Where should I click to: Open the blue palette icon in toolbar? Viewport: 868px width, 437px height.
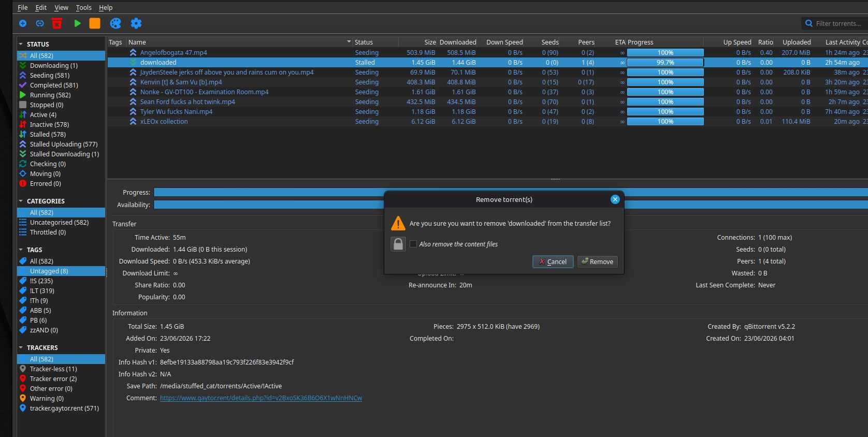click(x=115, y=23)
